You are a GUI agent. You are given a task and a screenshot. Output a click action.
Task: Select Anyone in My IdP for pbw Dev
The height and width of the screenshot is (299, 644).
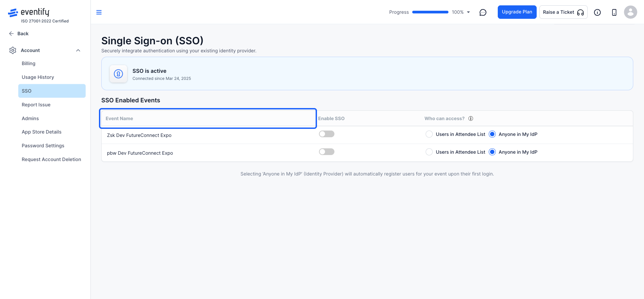pyautogui.click(x=492, y=152)
